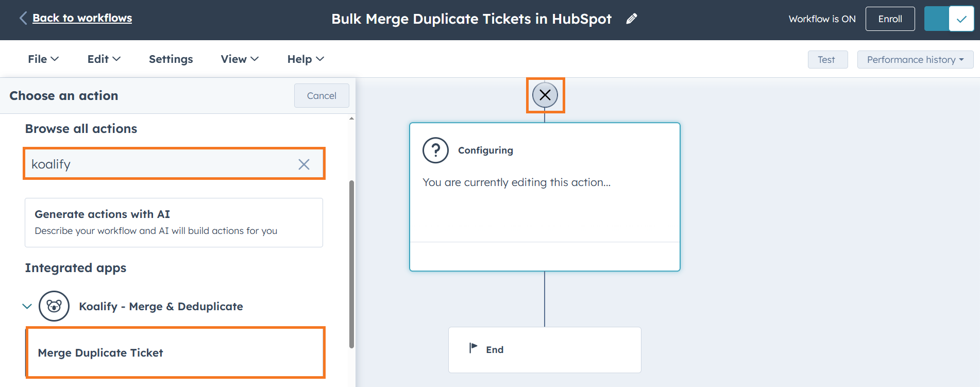Screen dimensions: 980x387
Task: Select the End step card
Action: click(545, 350)
